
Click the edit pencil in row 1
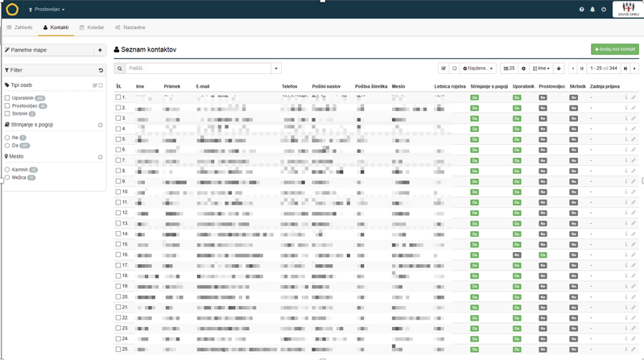pos(634,97)
